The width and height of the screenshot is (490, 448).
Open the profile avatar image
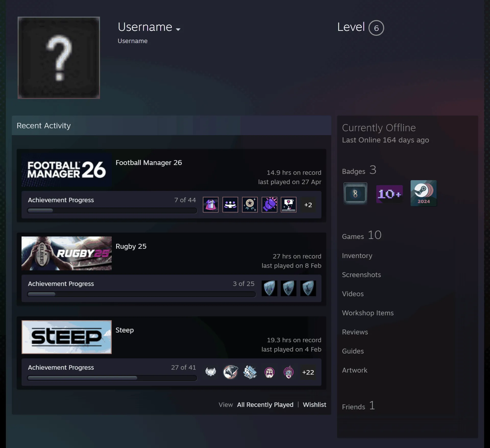pos(59,58)
